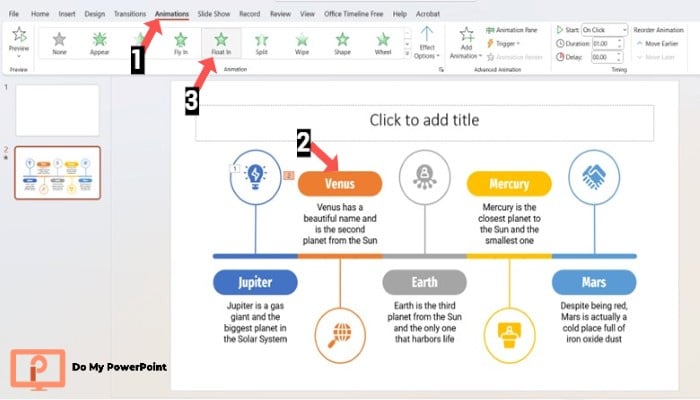Switch to the Transitions tab
The height and width of the screenshot is (400, 700).
[129, 14]
